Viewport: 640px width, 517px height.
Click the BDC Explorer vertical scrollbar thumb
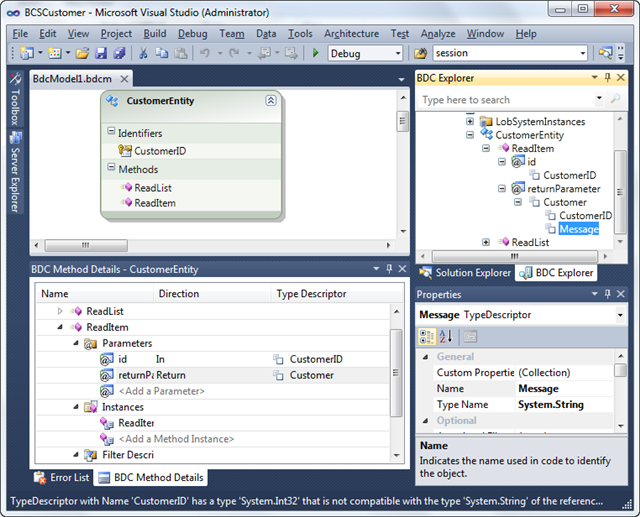pos(620,191)
